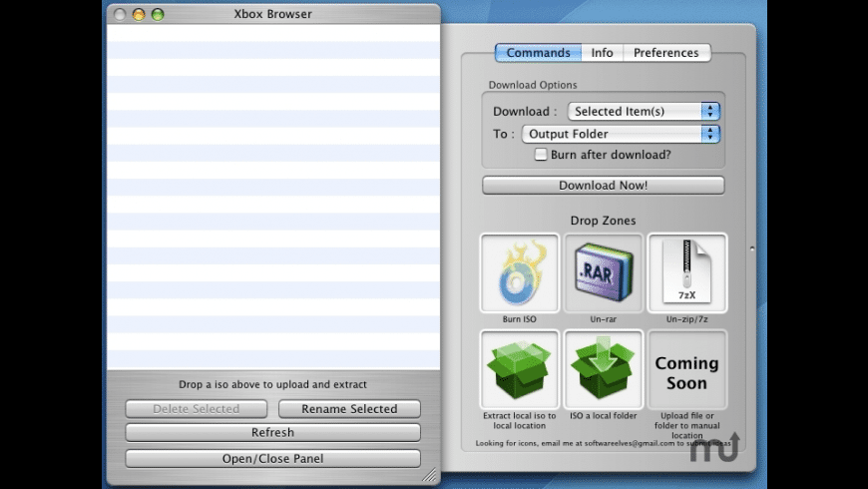Image resolution: width=868 pixels, height=489 pixels.
Task: Click the Un-rar drop zone icon
Action: pos(604,273)
